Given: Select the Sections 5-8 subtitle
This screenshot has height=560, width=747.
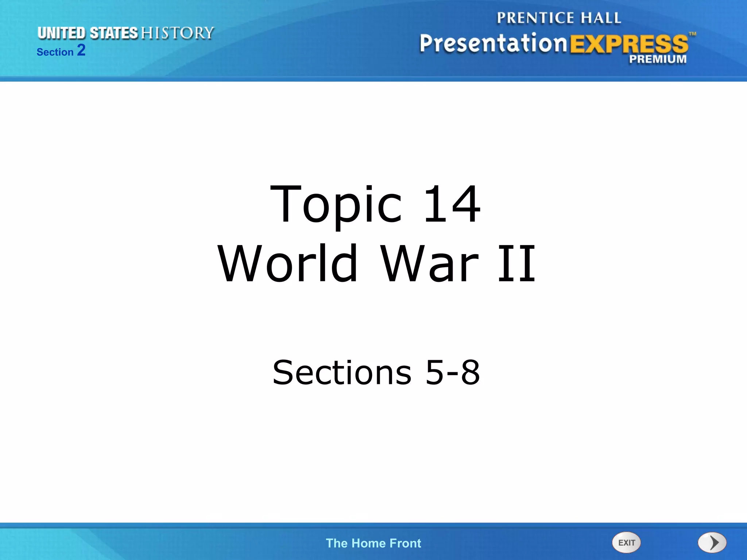Looking at the screenshot, I should click(376, 372).
